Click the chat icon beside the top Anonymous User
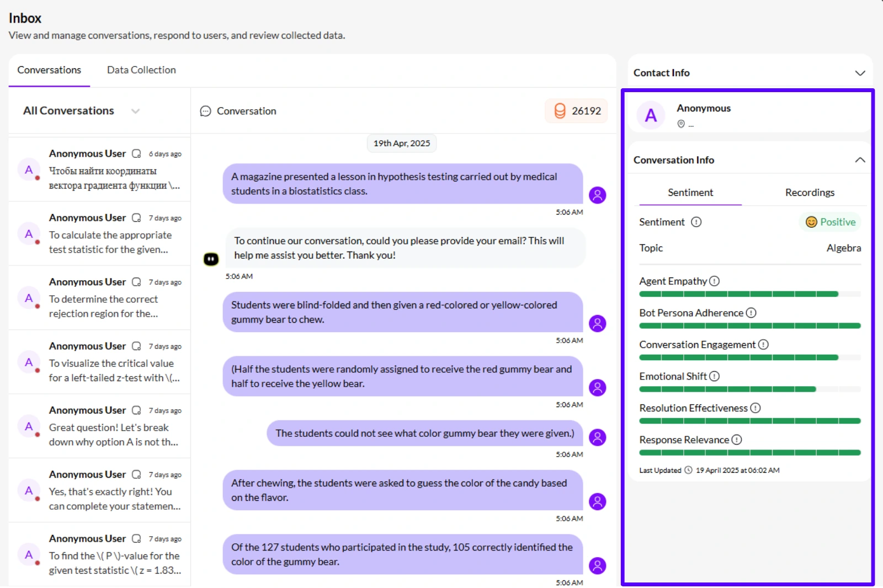 point(136,153)
